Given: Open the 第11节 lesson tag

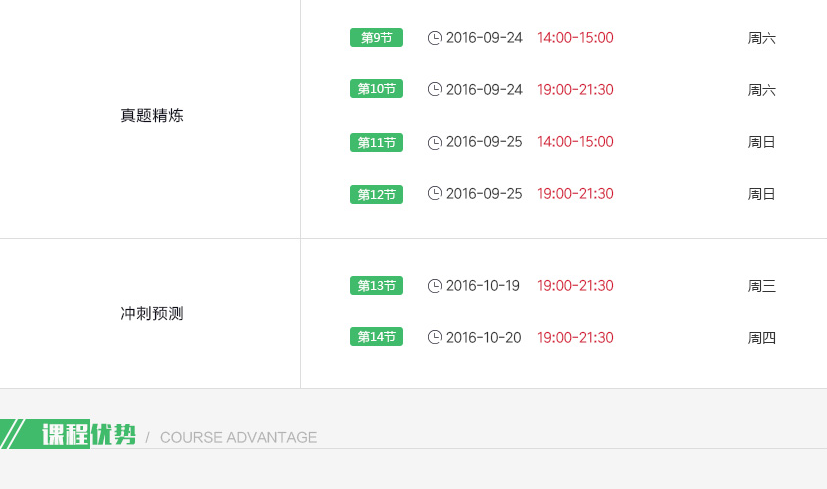Looking at the screenshot, I should (376, 142).
